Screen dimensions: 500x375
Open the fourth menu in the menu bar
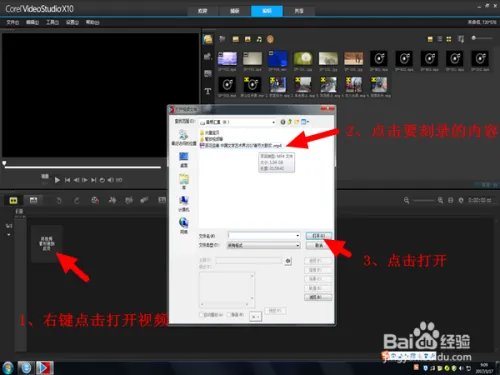coord(72,22)
